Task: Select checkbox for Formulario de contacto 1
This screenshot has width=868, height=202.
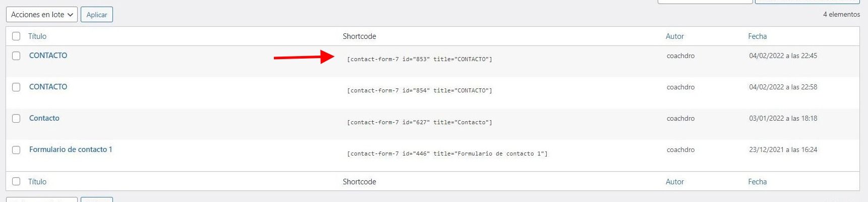Action: pyautogui.click(x=16, y=149)
